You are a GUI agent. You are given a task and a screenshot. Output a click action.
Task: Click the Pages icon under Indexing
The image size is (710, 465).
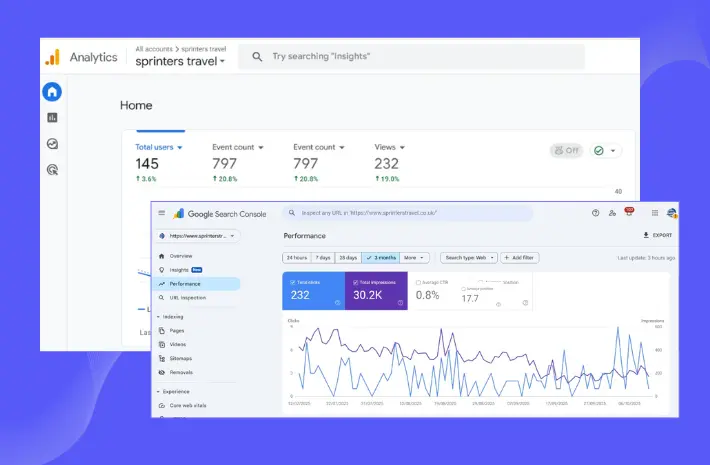(x=162, y=331)
